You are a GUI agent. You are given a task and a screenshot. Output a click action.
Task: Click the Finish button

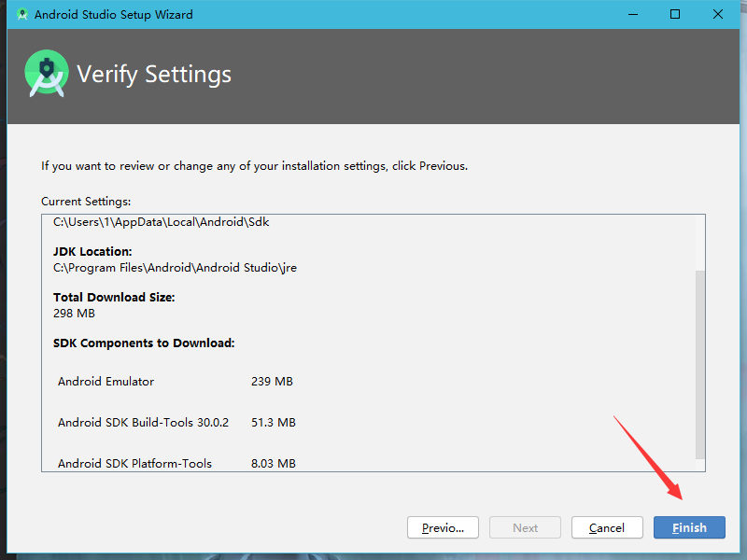click(x=689, y=527)
